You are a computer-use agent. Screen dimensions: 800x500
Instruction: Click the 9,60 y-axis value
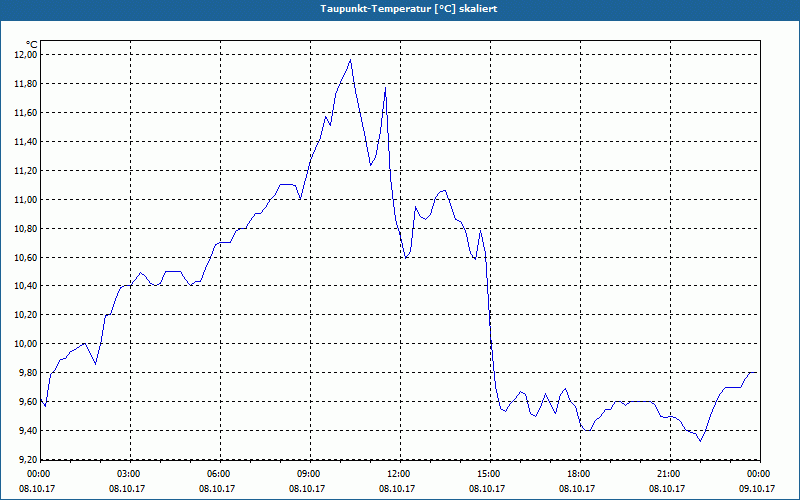(x=28, y=402)
